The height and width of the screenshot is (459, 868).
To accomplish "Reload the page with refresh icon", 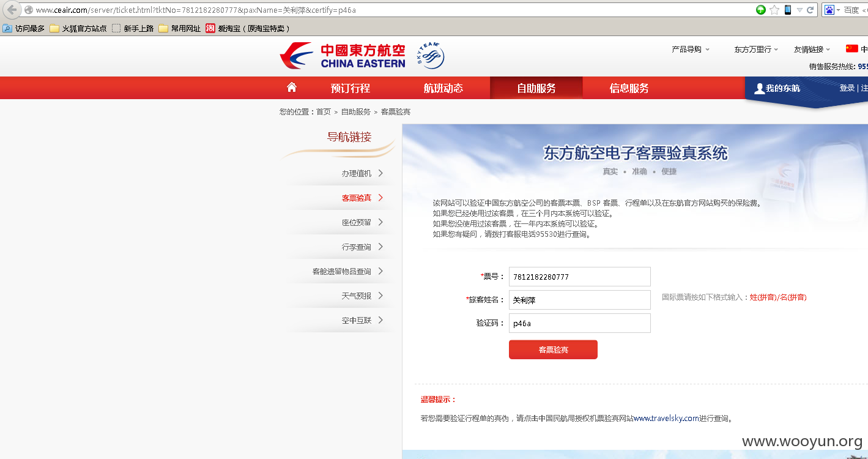I will pos(811,10).
